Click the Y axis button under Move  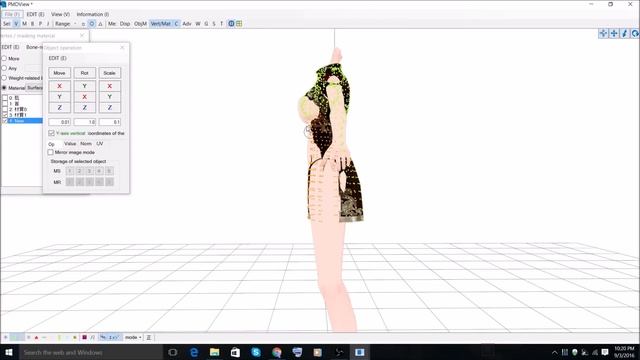[60, 97]
